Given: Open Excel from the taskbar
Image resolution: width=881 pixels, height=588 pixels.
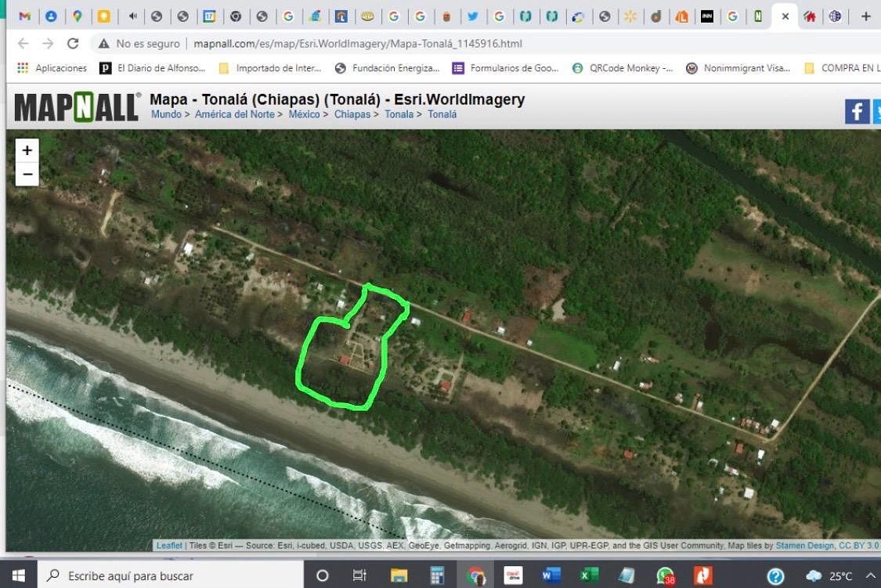Looking at the screenshot, I should (x=589, y=575).
